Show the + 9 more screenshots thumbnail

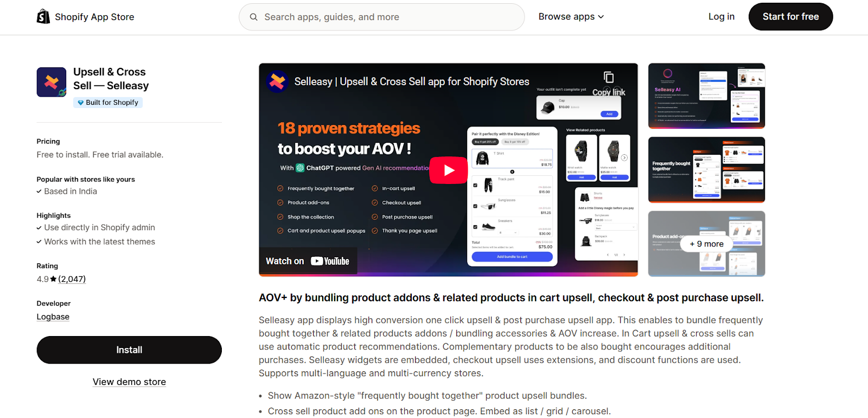coord(706,244)
